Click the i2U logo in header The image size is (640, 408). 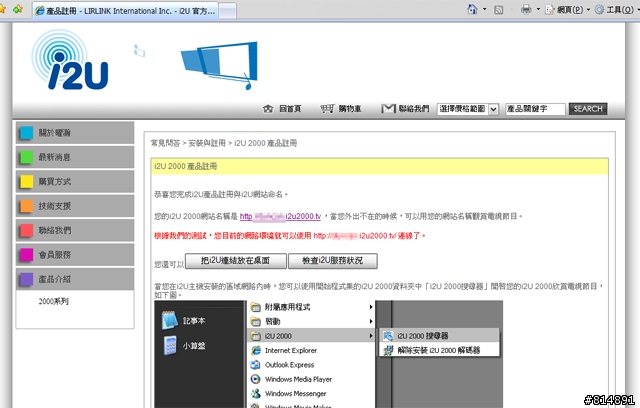[70, 60]
